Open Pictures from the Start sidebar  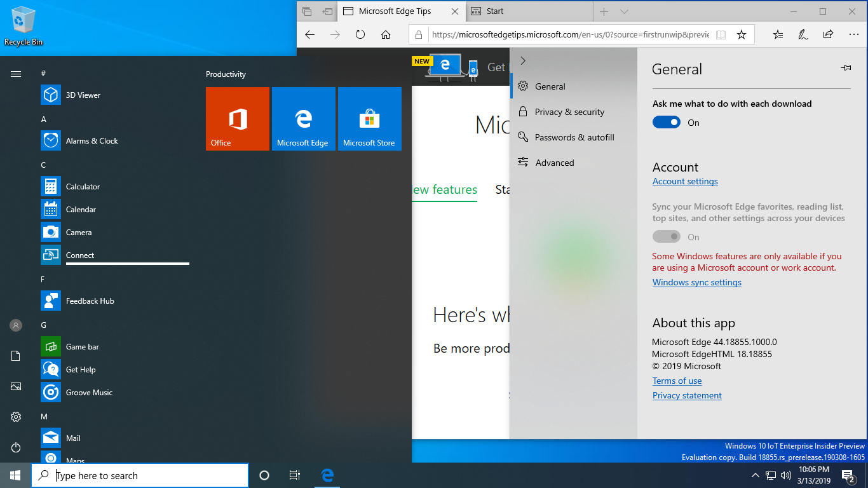(16, 386)
